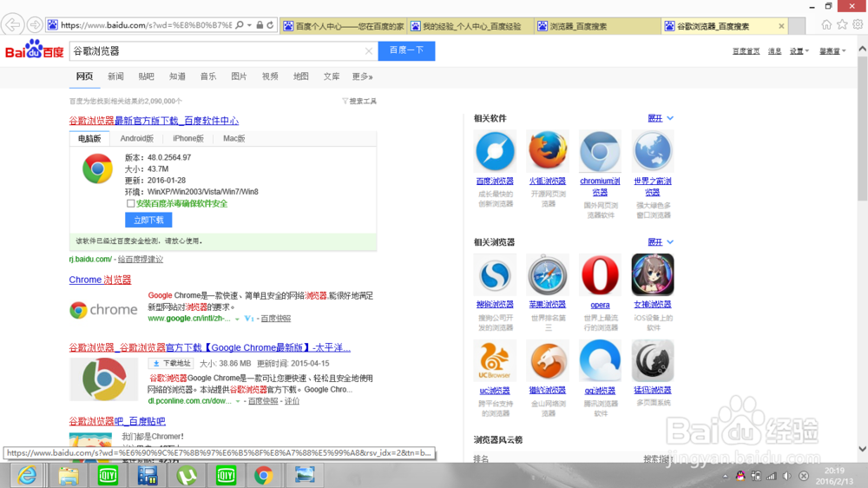Open the Chromium browser icon
Viewport: 868px width, 488px height.
coord(600,151)
